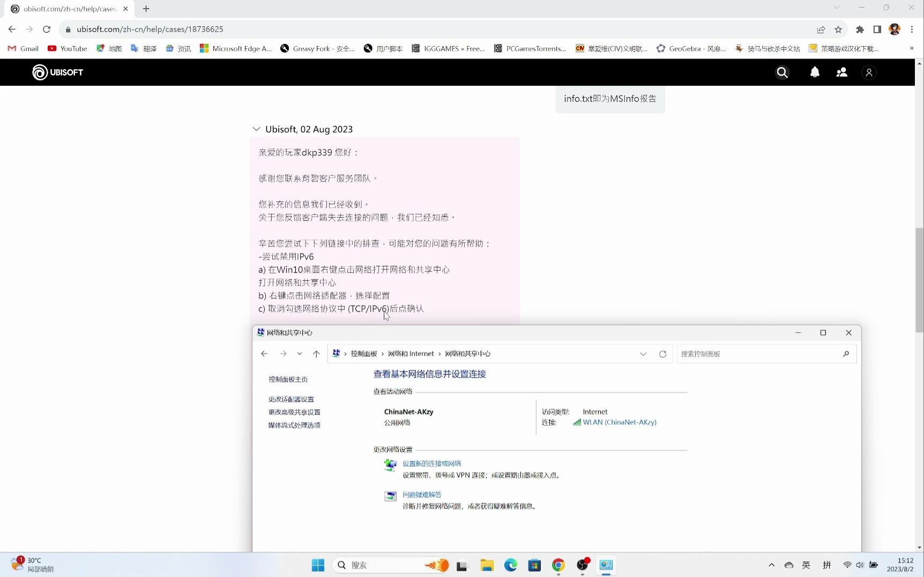Screen dimensions: 924x577
Task: Open the Greasy Fork bookmark
Action: tap(317, 48)
